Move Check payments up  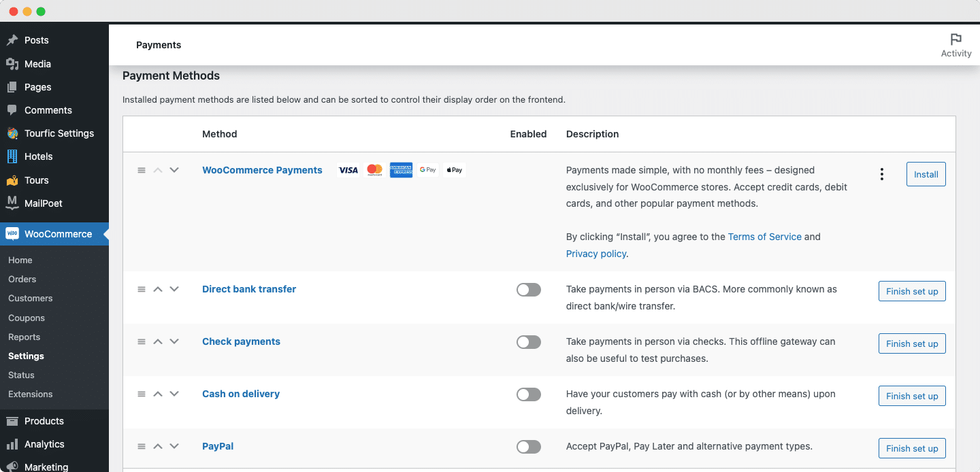click(x=158, y=341)
